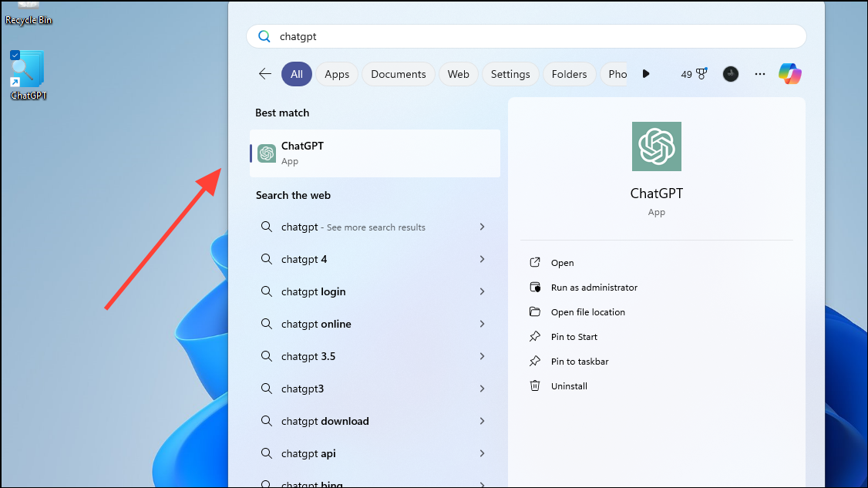Click the folder icon beside Open file location
Screen dimensions: 868x488
click(535, 311)
